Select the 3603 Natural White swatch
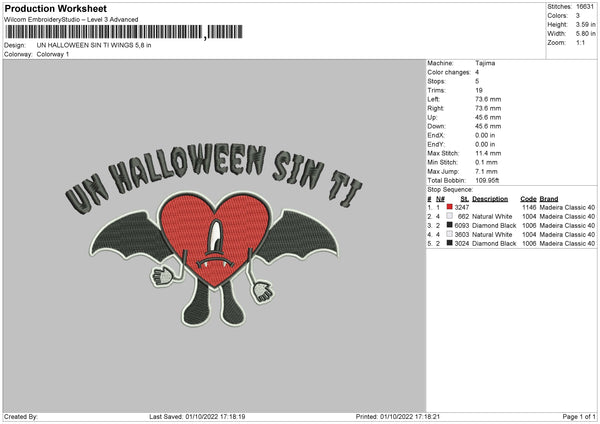 click(452, 233)
